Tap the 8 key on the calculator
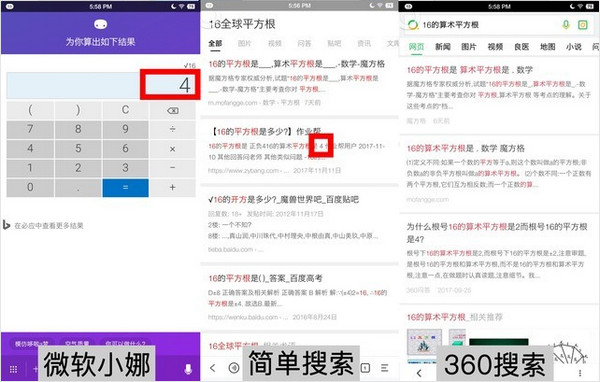The width and height of the screenshot is (600, 382). pos(78,129)
